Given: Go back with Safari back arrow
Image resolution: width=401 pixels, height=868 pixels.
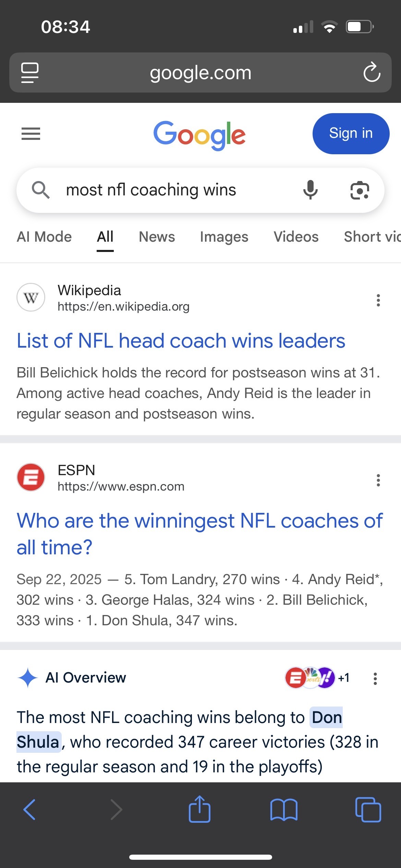Looking at the screenshot, I should pos(29,810).
